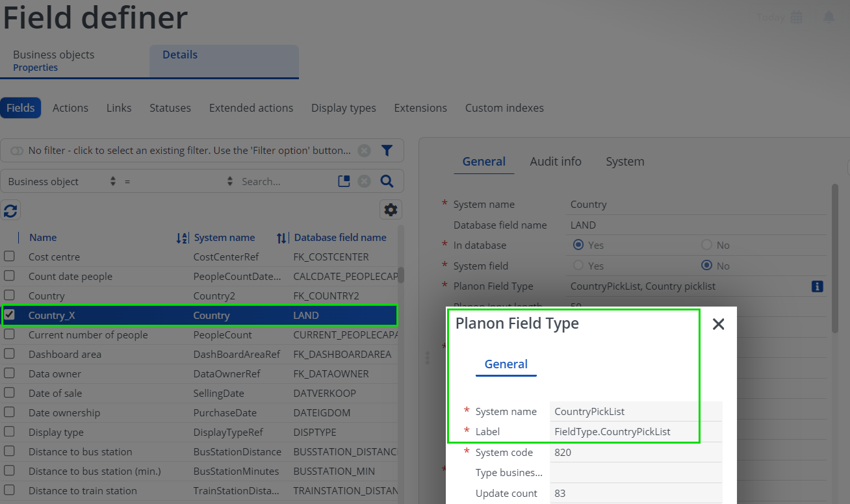The width and height of the screenshot is (850, 504).
Task: Toggle the No filter switch
Action: point(17,151)
